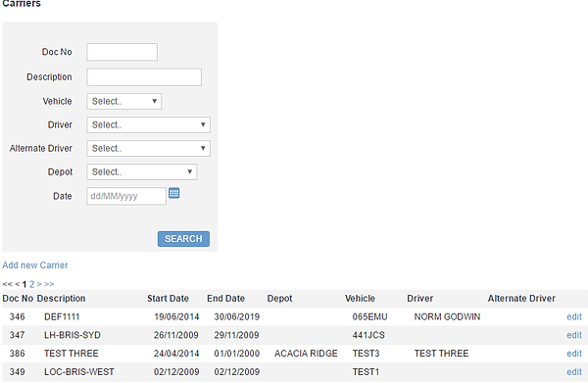Click the Start Date column header

click(x=168, y=299)
